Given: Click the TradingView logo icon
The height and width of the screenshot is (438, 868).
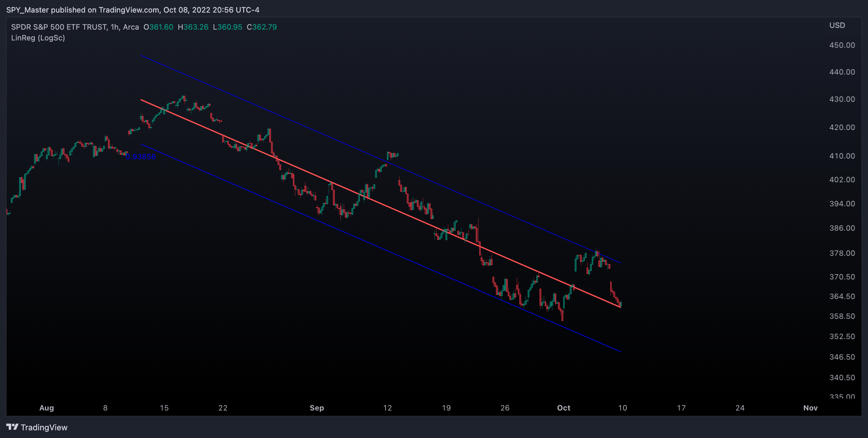Looking at the screenshot, I should 12,427.
